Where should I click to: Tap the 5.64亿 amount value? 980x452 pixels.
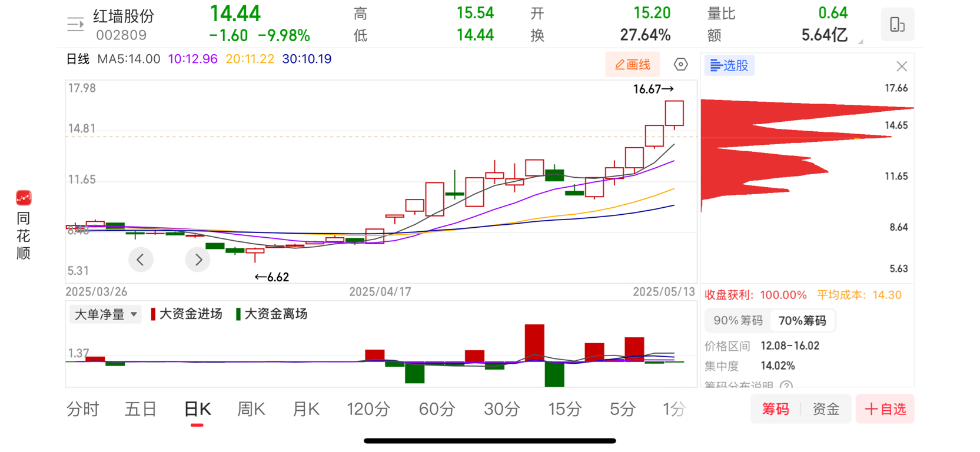coord(825,35)
